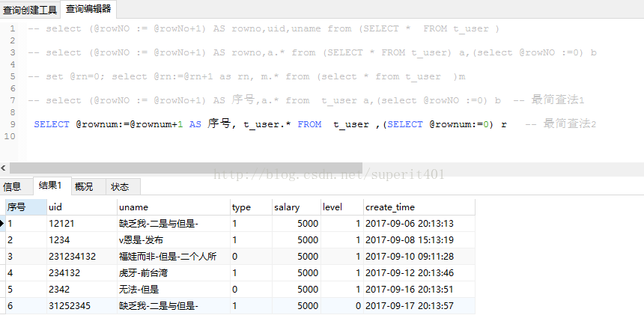Click the create_time column header
The height and width of the screenshot is (333, 644).
pos(419,207)
